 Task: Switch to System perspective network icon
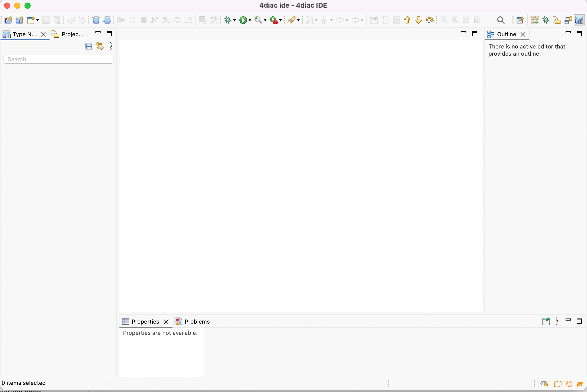click(535, 20)
